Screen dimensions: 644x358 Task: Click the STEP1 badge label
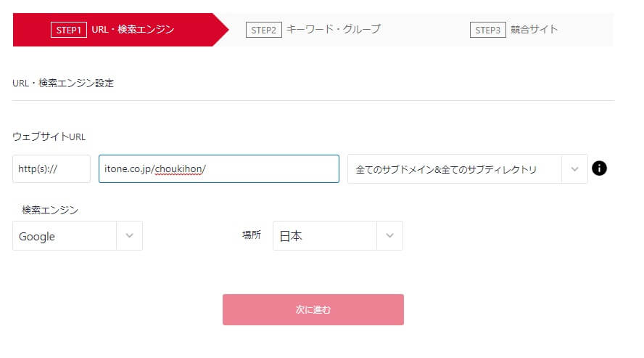click(x=69, y=30)
